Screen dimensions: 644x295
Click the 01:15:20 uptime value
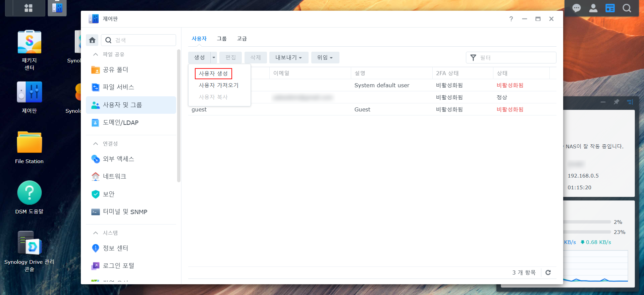click(579, 188)
